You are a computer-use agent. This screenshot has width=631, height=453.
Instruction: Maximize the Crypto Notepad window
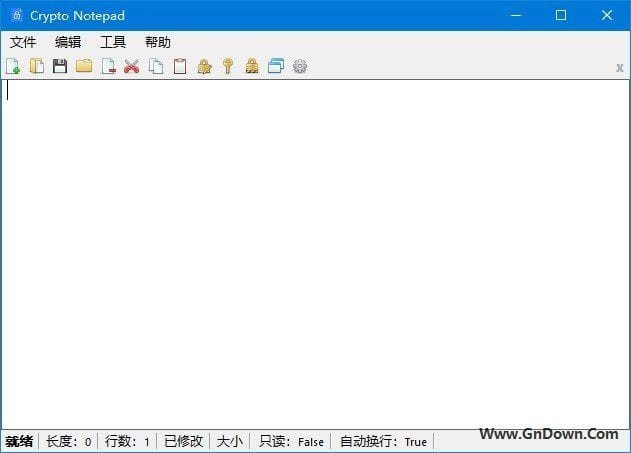point(561,15)
